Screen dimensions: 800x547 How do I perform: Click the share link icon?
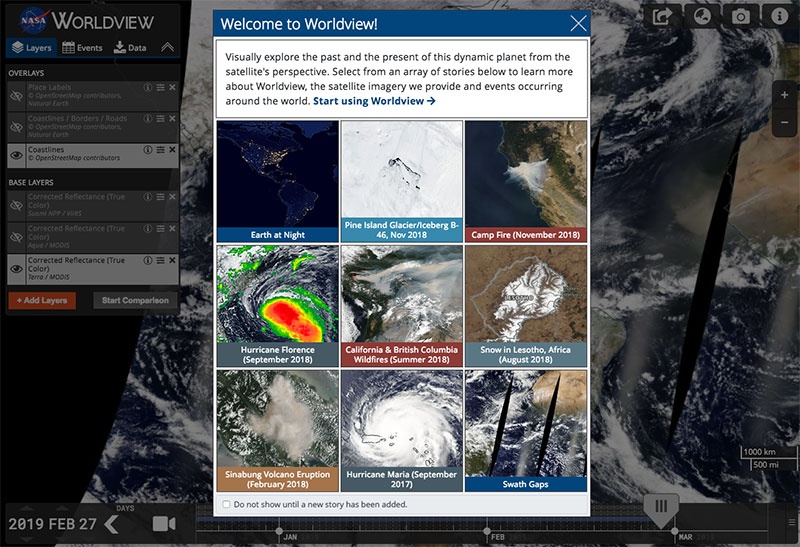point(662,16)
